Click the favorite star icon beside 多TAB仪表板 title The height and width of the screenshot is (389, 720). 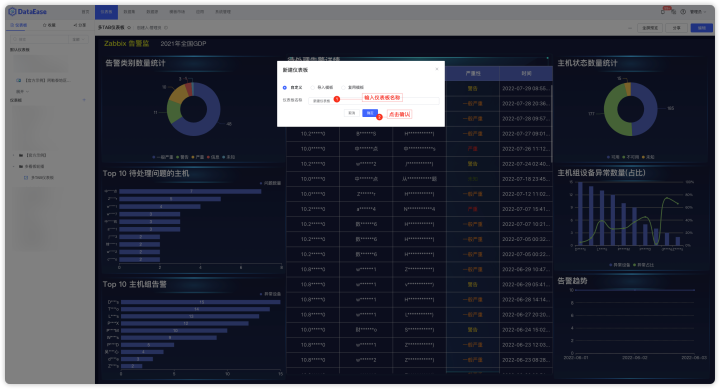tap(129, 28)
